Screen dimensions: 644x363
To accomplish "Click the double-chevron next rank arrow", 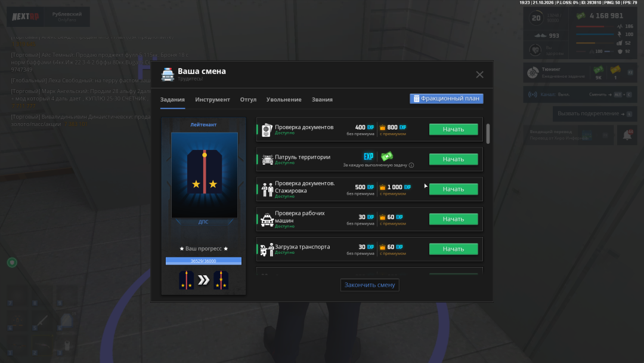I will (204, 281).
